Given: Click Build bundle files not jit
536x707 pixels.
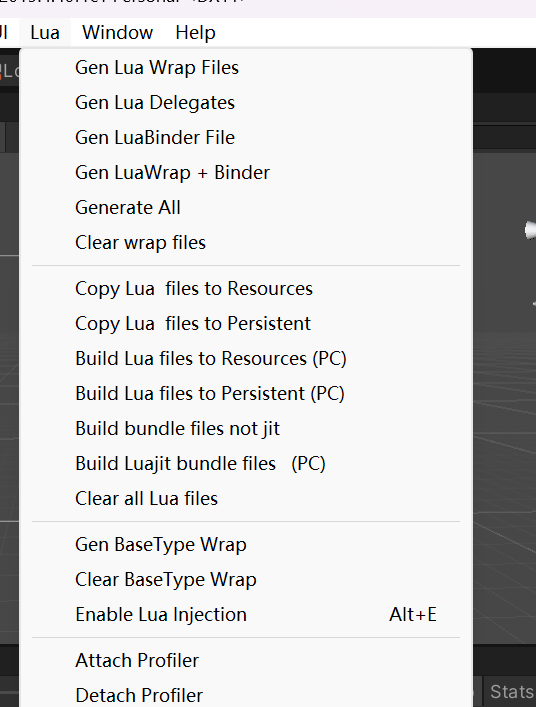Looking at the screenshot, I should [246, 429].
